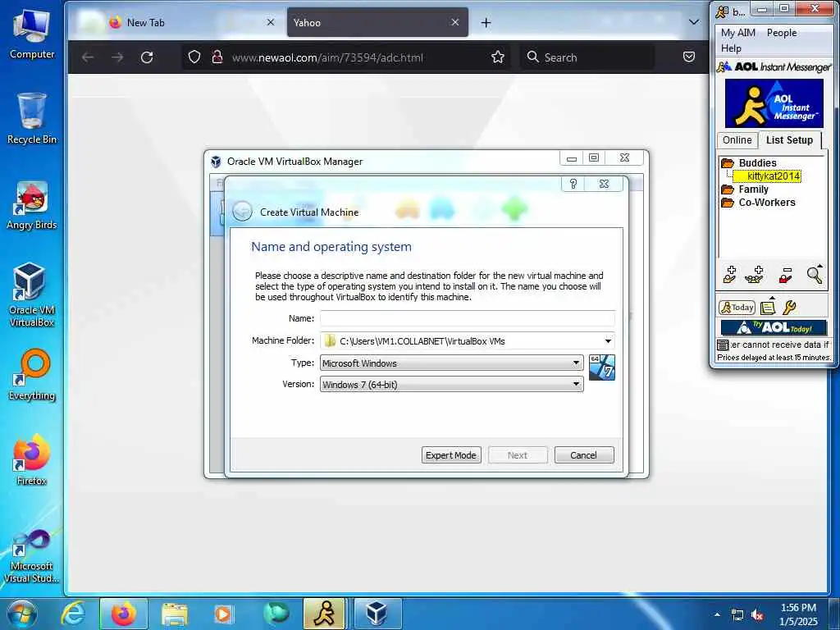This screenshot has height=630, width=840.
Task: Click the Remove Buddy icon in AIM
Action: 786,274
